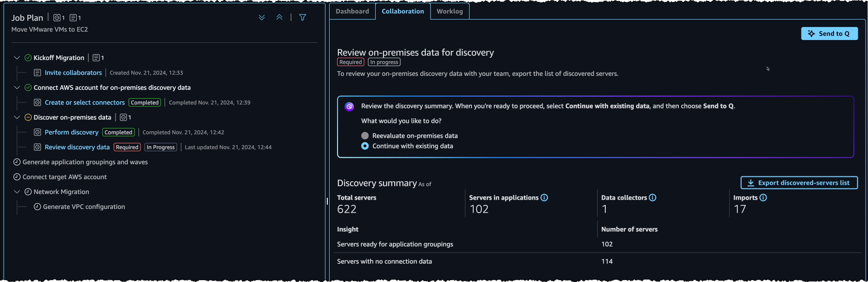Open the Job Plan filter funnel icon
The width and height of the screenshot is (868, 282).
tap(303, 17)
